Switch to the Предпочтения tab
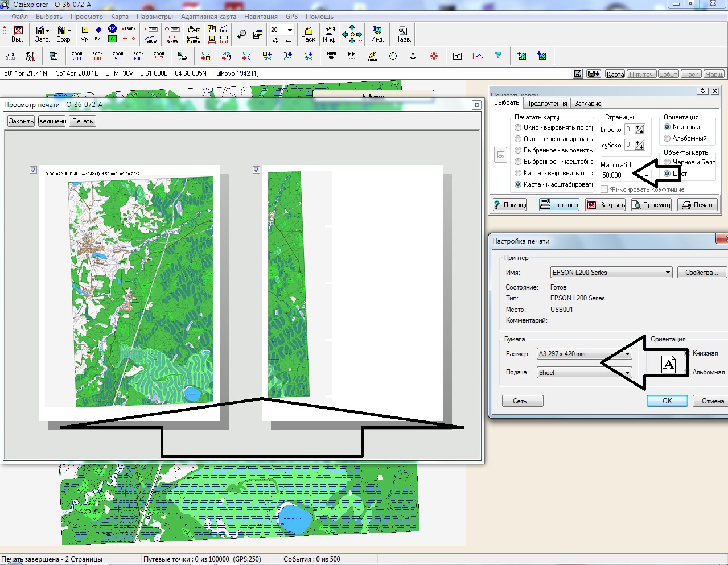Viewport: 728px width, 565px height. point(546,104)
